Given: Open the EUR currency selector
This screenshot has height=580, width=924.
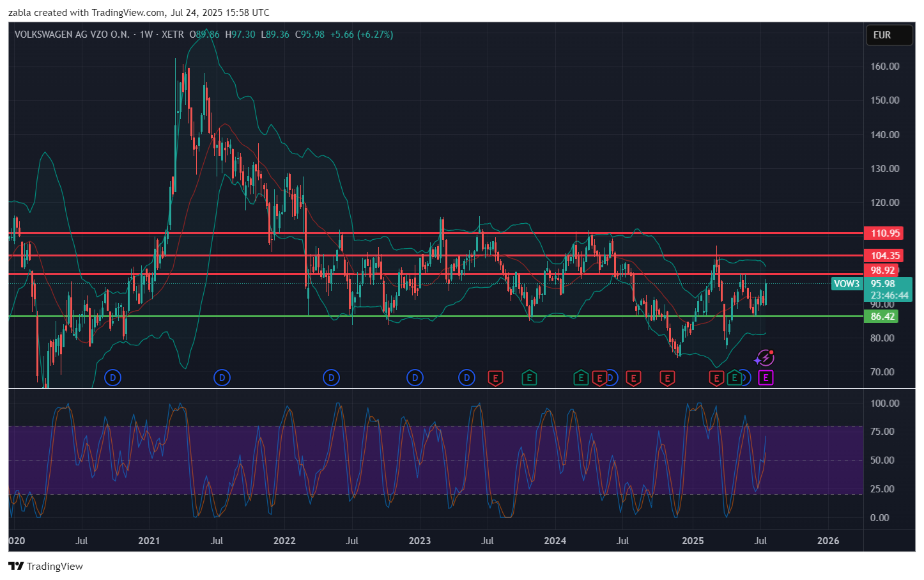Looking at the screenshot, I should tap(889, 35).
